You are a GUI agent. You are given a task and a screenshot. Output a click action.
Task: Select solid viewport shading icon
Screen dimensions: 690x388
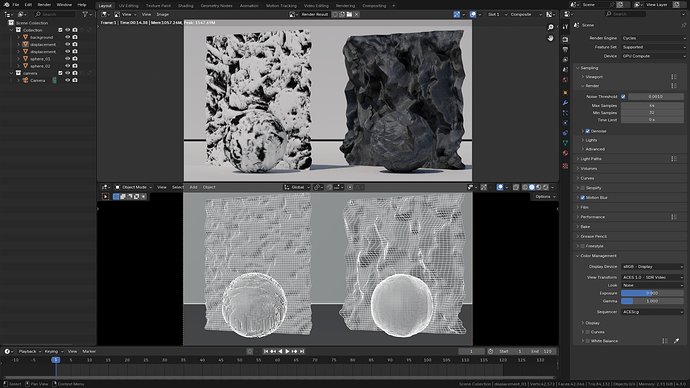[x=532, y=187]
